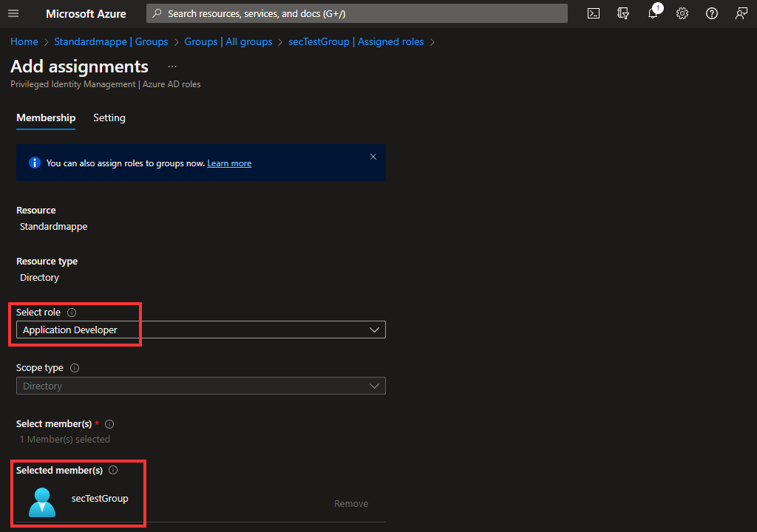Screen dimensions: 757x532
Task: Open portal settings gear icon
Action: (682, 13)
